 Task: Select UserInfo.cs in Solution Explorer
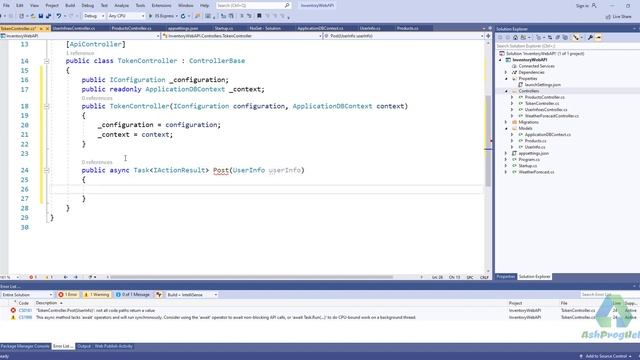click(535, 147)
